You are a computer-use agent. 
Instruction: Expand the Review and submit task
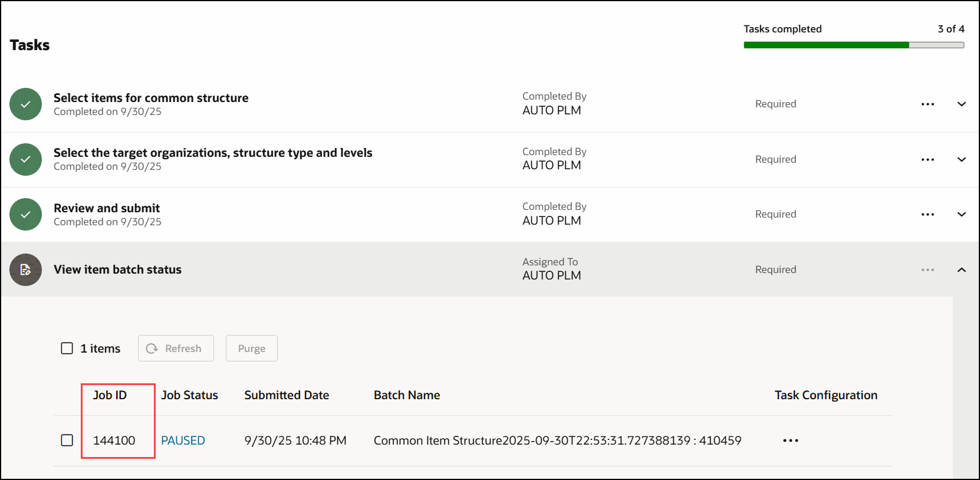[x=961, y=215]
